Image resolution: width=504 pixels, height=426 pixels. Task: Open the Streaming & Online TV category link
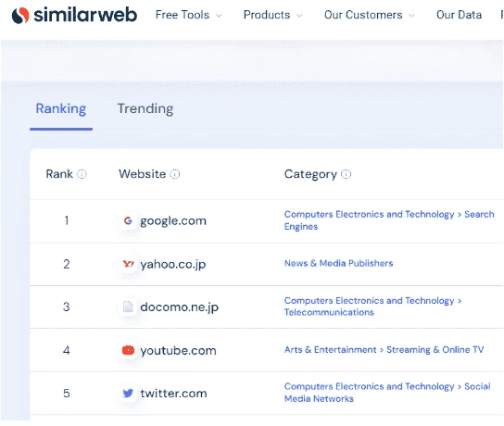(435, 349)
